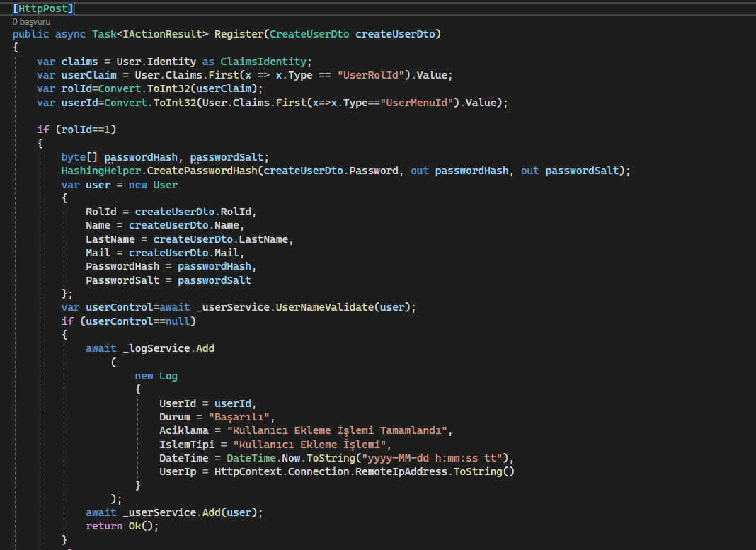Click the HashingHelper class name
756x550 pixels.
coord(101,171)
